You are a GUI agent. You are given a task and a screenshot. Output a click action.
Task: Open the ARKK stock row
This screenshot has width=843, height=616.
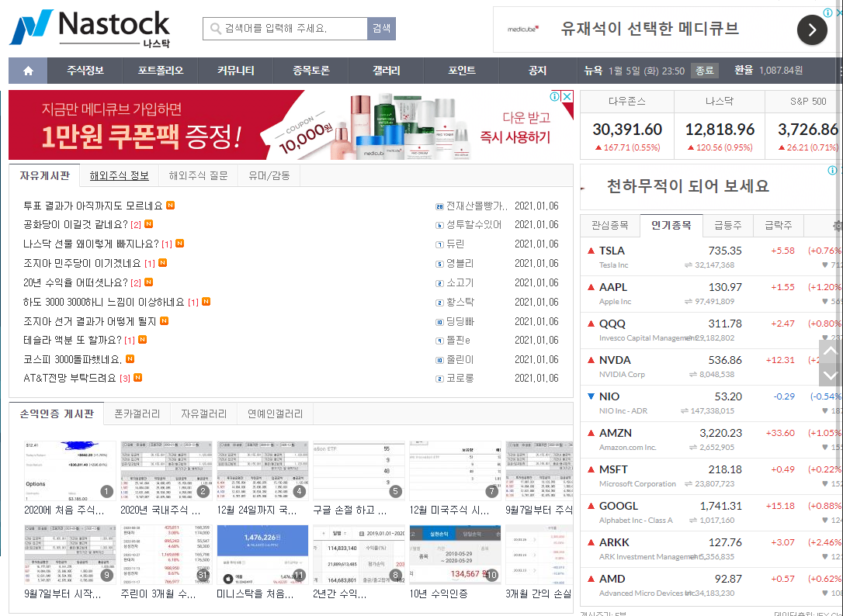pos(711,549)
